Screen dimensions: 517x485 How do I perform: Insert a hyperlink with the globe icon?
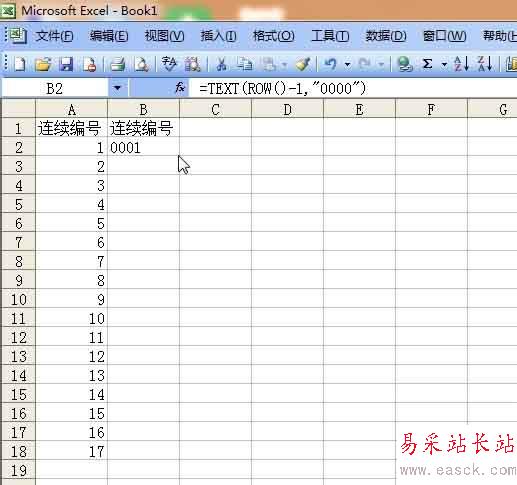[405, 64]
